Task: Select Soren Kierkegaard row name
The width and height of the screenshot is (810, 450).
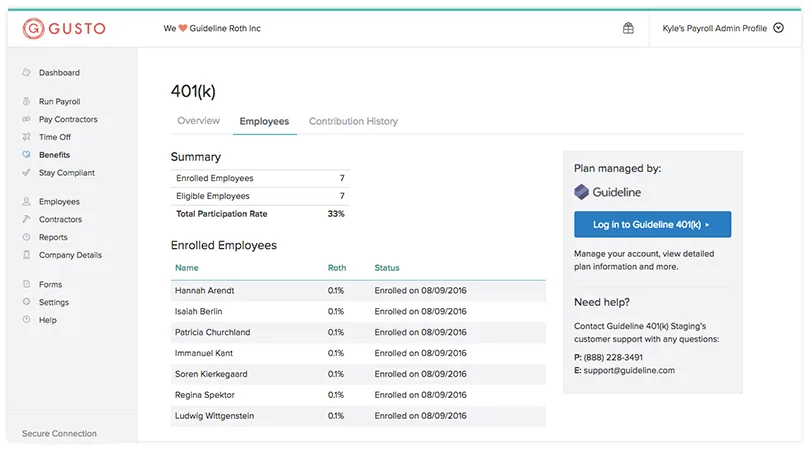Action: point(211,374)
